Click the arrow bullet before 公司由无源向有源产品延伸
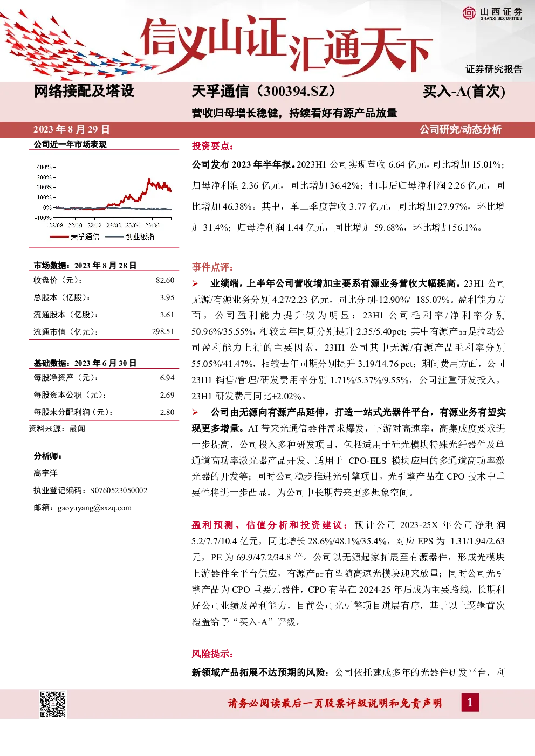Screen dimensions: 535x756 [195, 412]
